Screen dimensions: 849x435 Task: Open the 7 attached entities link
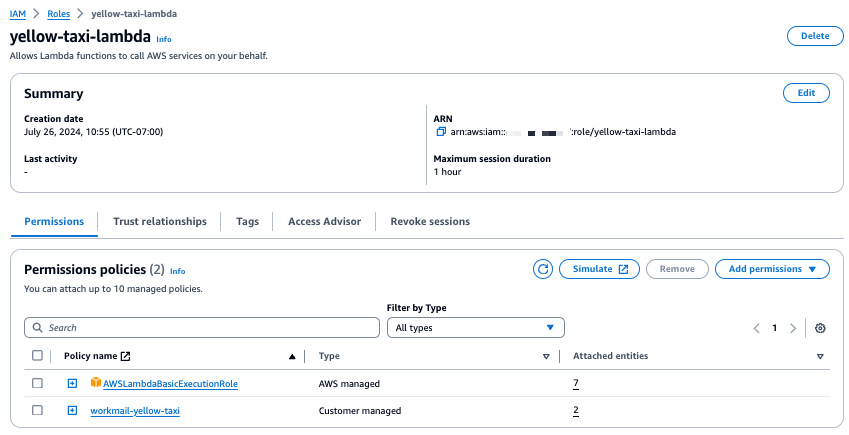click(x=576, y=383)
